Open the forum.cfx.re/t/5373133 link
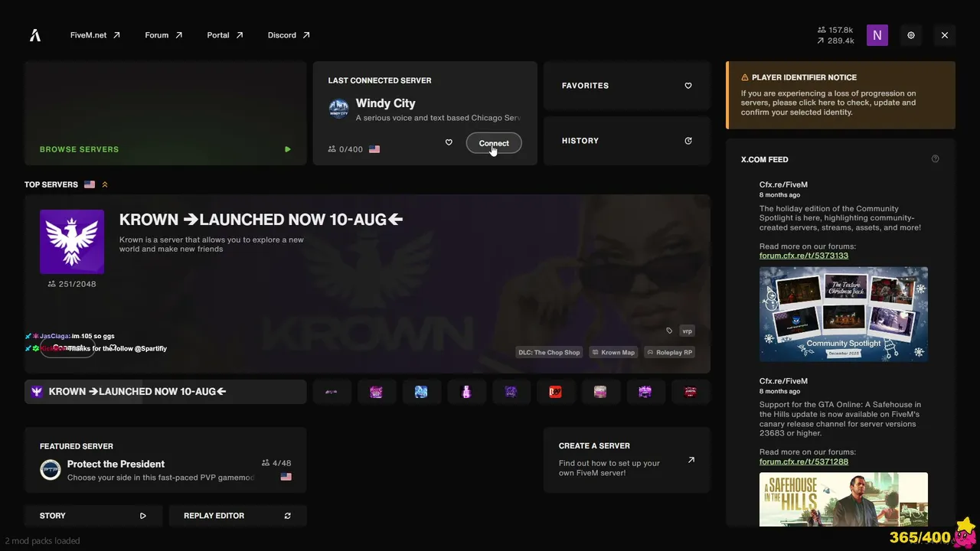 click(804, 256)
